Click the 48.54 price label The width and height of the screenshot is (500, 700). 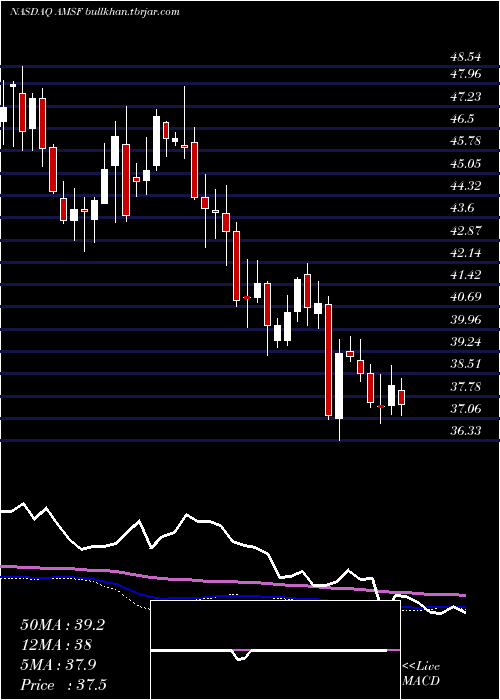[x=466, y=57]
